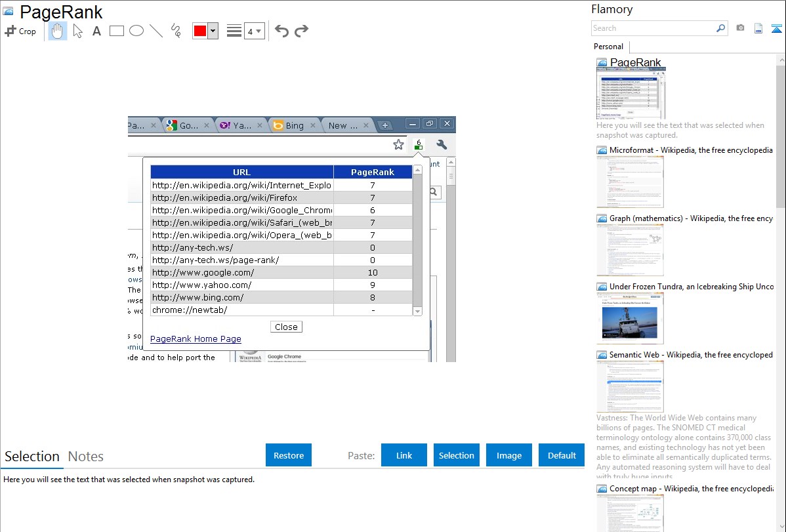Open the Under Frozen Tundra ship thumbnail

(x=630, y=318)
